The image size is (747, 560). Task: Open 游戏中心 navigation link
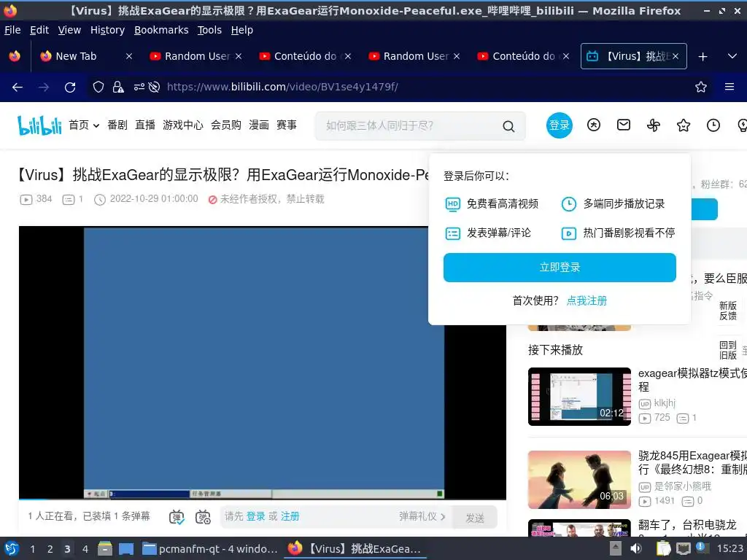183,125
